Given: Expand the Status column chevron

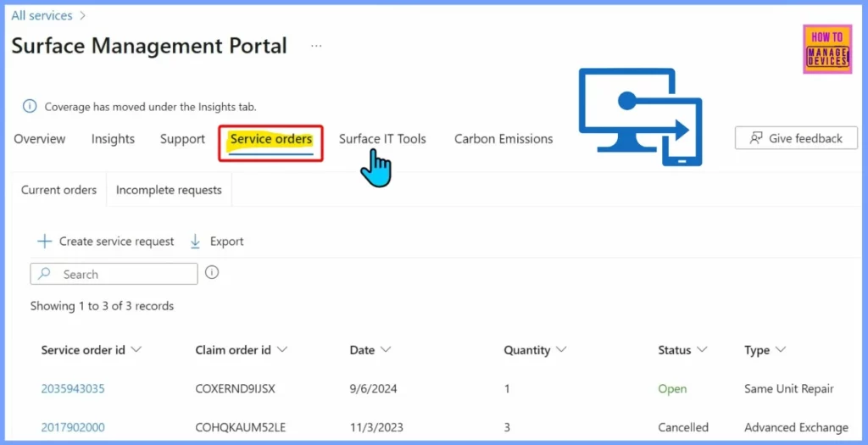Looking at the screenshot, I should point(702,350).
